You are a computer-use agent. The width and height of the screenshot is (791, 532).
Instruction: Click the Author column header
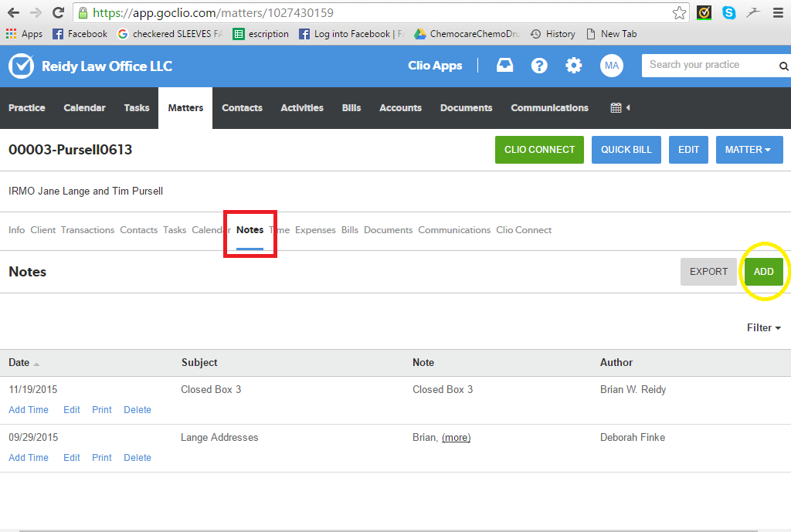point(616,363)
